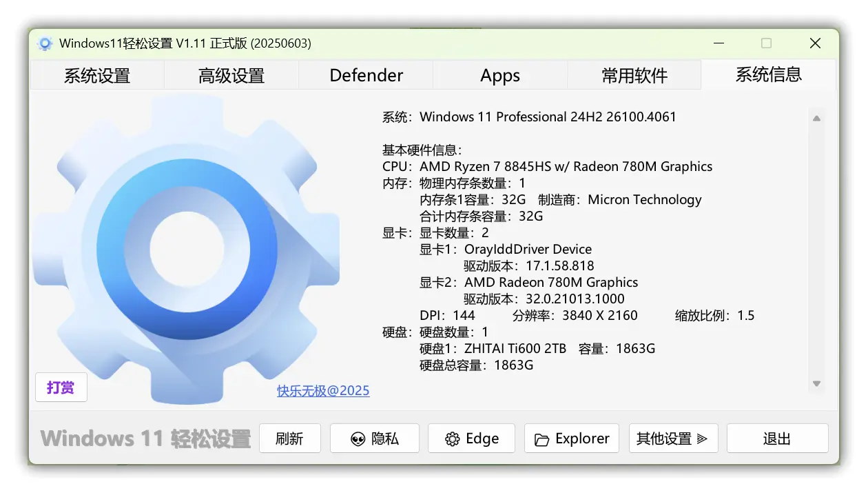Open the 高级设置 tab
Image resolution: width=868 pixels, height=493 pixels.
point(231,75)
